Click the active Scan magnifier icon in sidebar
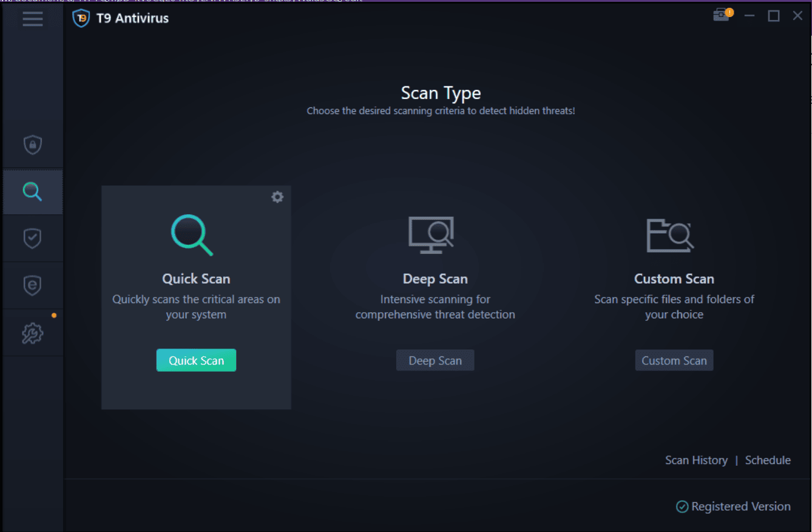This screenshot has width=812, height=532. coord(32,191)
